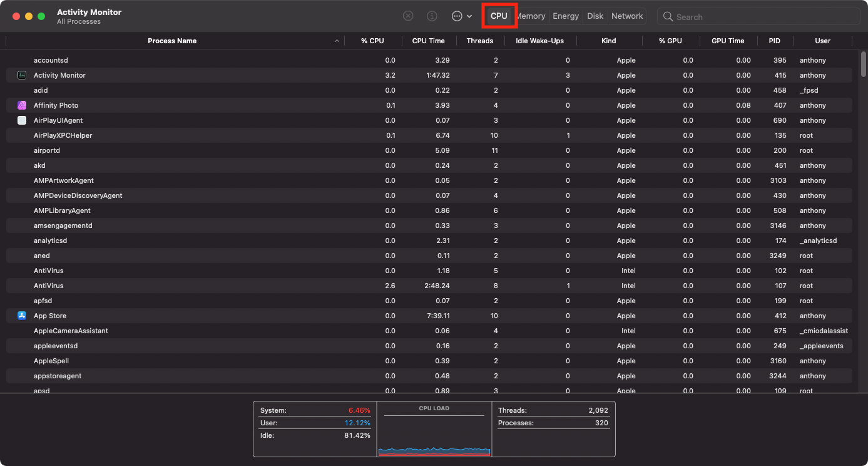Viewport: 868px width, 466px height.
Task: Click the process info (i) toolbar icon
Action: pyautogui.click(x=432, y=16)
